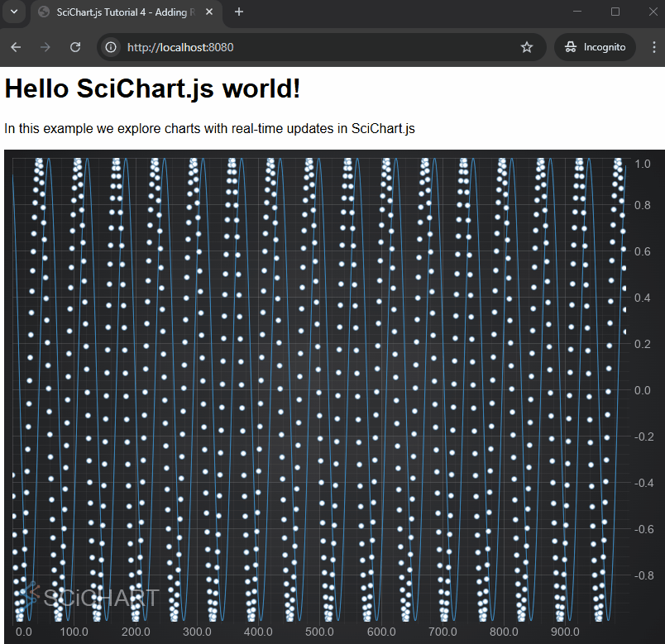The image size is (665, 644).
Task: Focus the localhost:8080 address bar
Action: point(314,47)
